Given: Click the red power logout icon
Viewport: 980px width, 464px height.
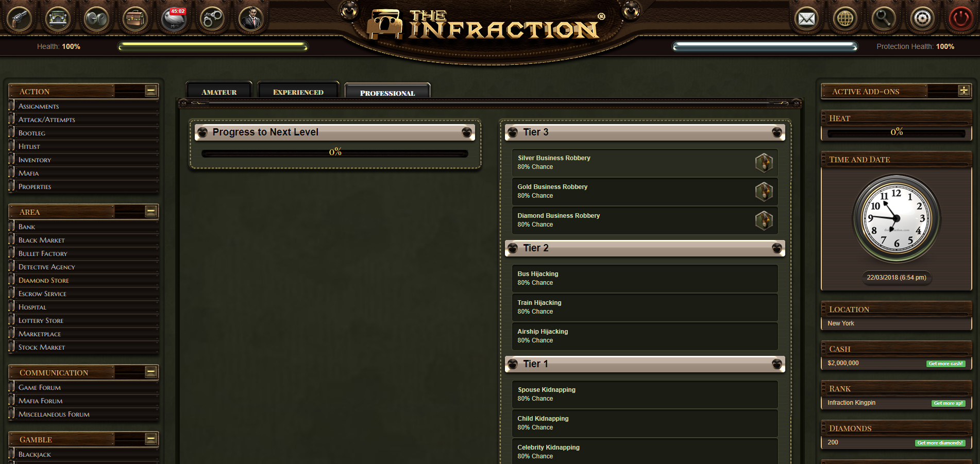Looking at the screenshot, I should point(961,19).
